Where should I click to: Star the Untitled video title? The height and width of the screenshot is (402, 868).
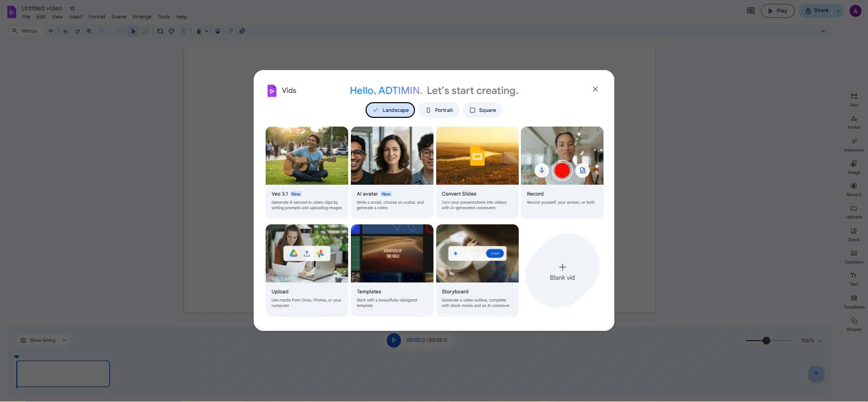pos(73,8)
